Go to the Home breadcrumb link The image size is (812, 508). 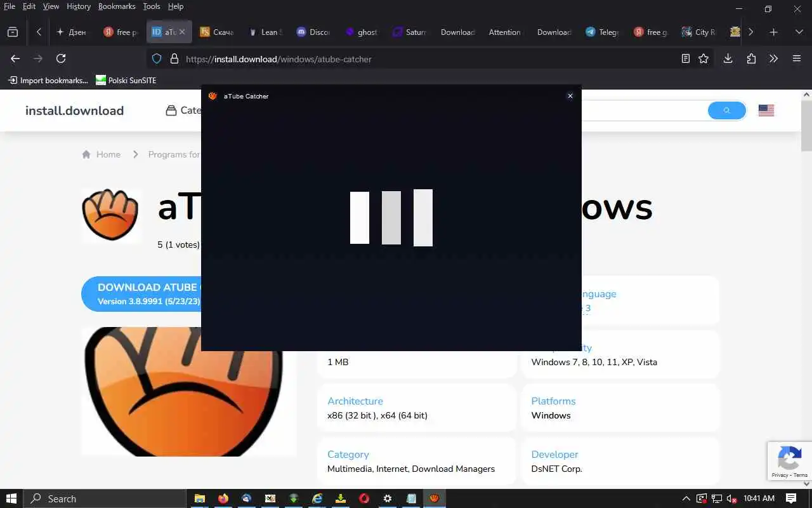pos(101,154)
